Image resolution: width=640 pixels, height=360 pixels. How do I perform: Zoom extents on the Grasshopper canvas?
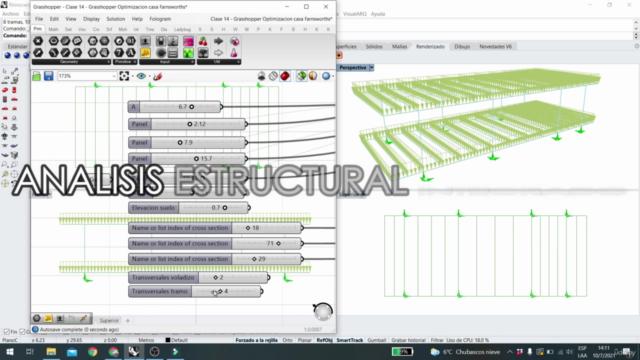(124, 76)
